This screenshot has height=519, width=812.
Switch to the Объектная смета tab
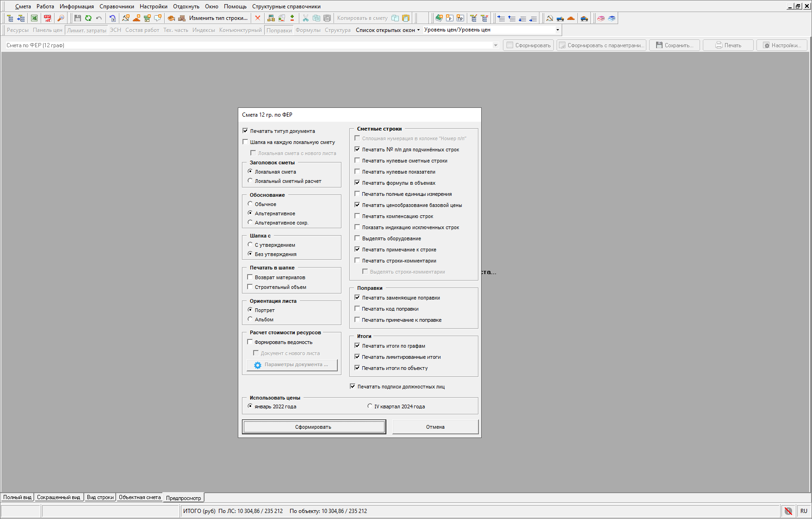coord(140,497)
